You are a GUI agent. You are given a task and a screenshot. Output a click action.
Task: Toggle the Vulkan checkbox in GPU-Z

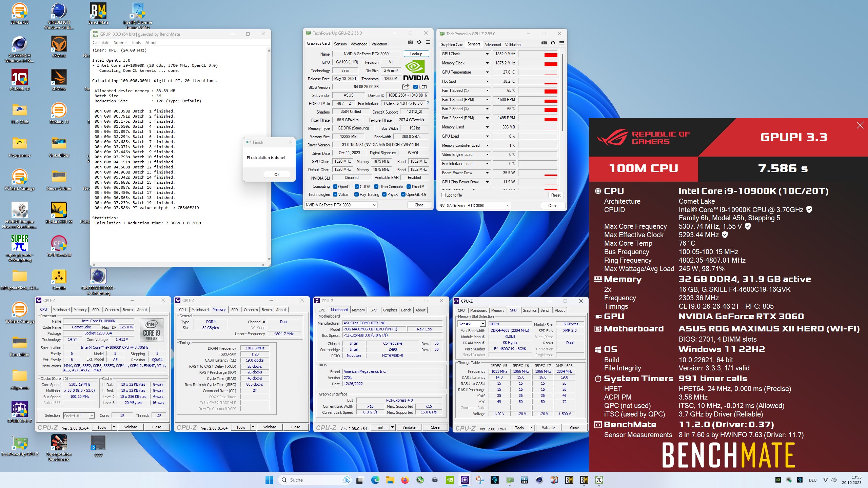335,195
